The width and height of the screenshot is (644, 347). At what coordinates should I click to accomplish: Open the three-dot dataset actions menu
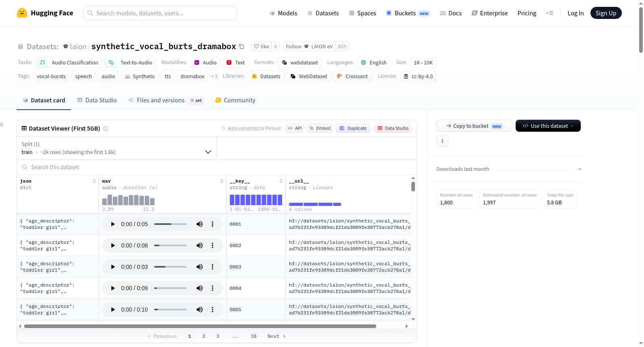[442, 141]
